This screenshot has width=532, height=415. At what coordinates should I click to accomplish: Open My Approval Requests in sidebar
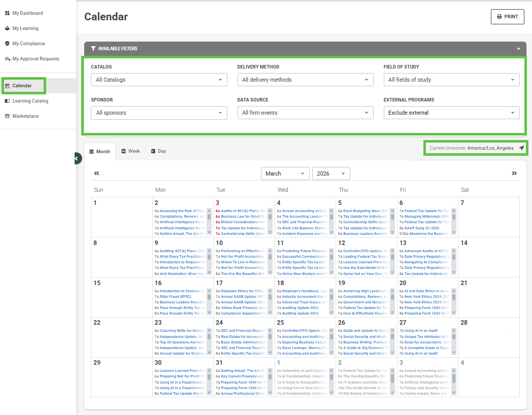pyautogui.click(x=36, y=59)
